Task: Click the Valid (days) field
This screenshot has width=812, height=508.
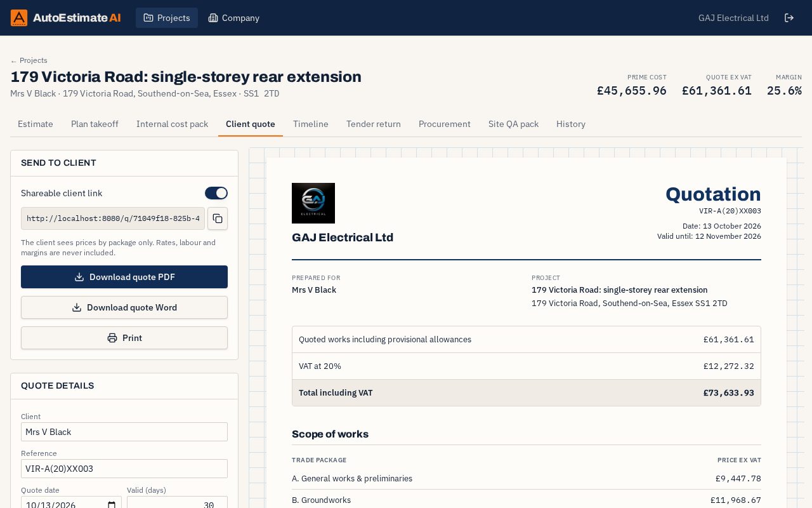Action: [x=177, y=502]
